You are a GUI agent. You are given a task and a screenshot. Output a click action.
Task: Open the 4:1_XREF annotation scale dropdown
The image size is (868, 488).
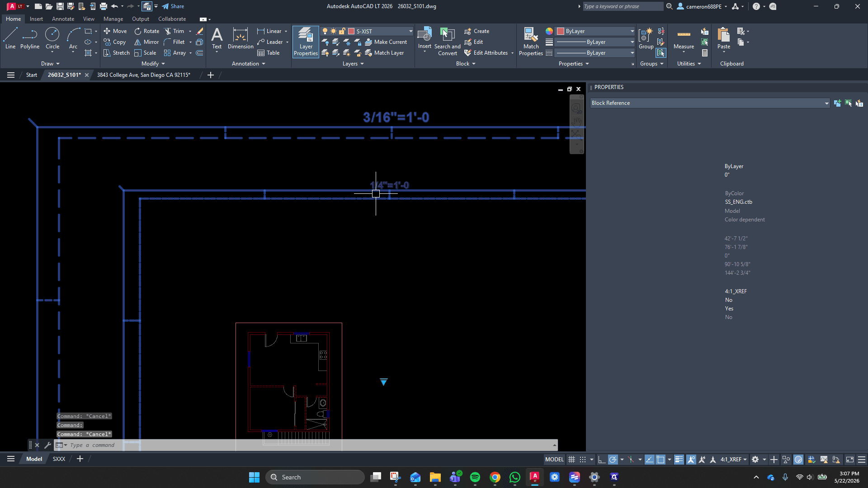pos(733,460)
